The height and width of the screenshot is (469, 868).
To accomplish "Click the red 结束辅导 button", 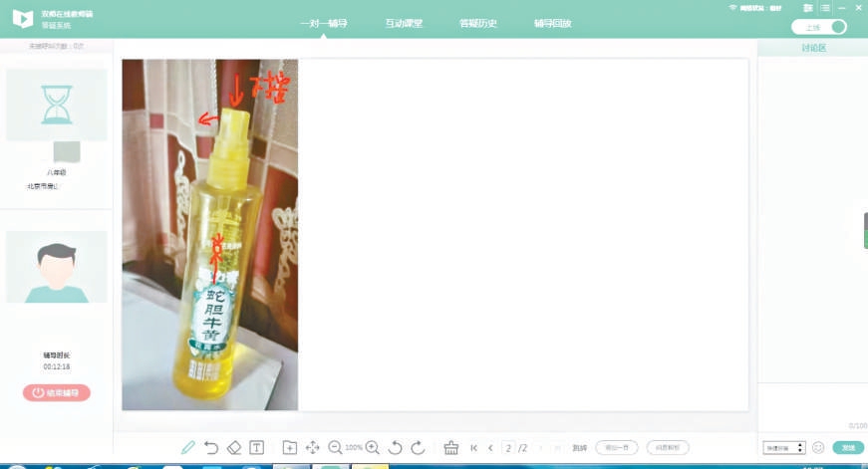I will point(57,392).
